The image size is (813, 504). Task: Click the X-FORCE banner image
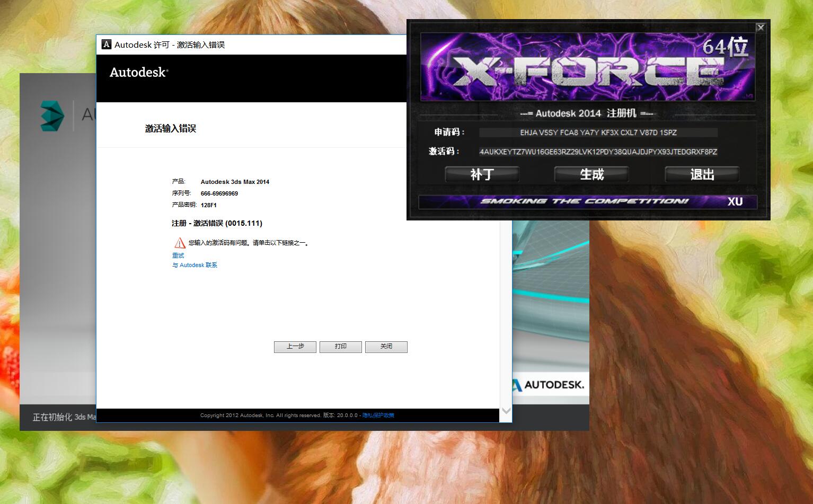point(588,67)
